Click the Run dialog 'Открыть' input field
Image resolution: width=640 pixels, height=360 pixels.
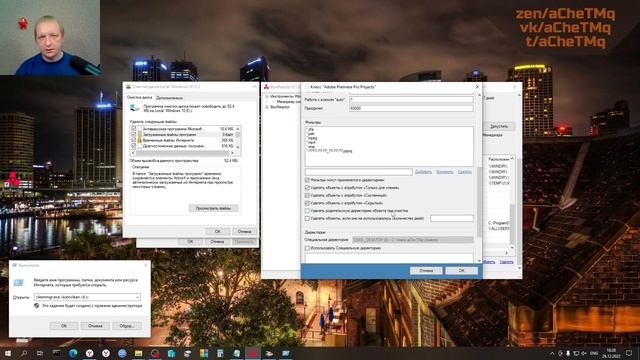coord(87,297)
